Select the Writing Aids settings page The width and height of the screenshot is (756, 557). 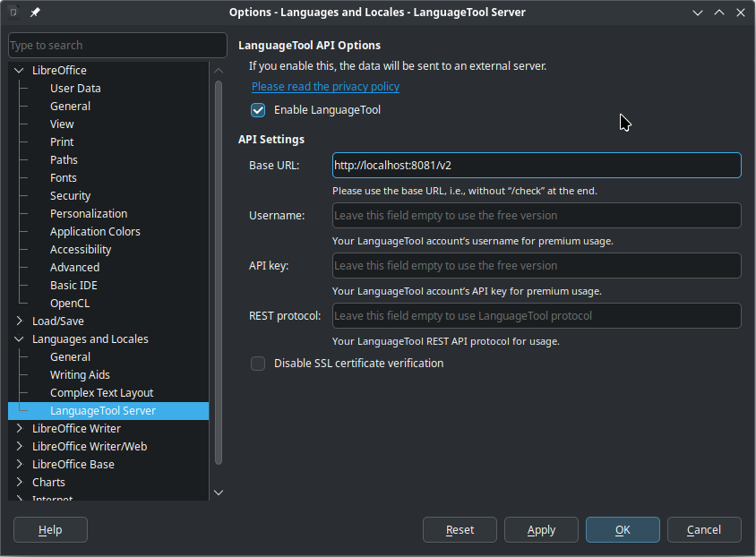[x=80, y=374]
